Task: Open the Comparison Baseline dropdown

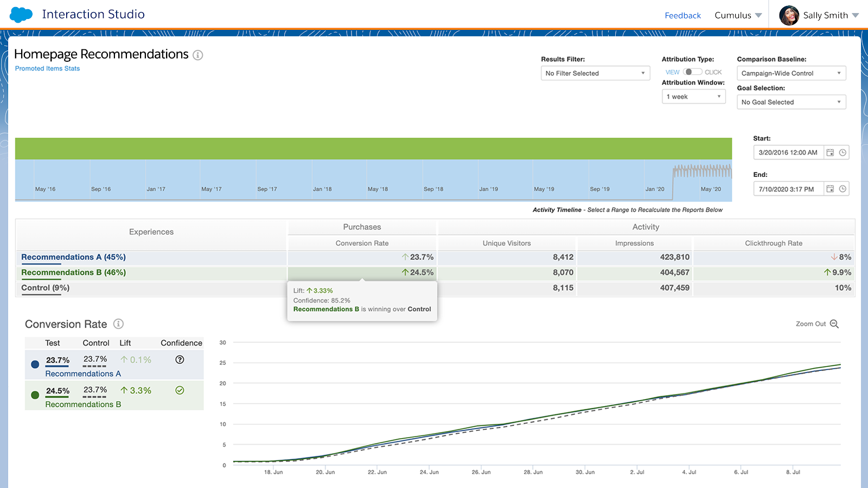Action: (x=791, y=73)
